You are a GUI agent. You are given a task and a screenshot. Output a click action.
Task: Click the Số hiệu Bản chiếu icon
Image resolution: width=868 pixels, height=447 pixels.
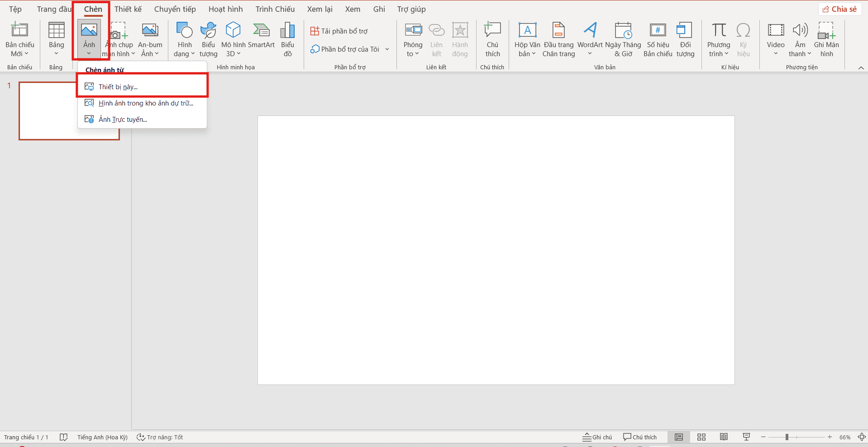658,31
